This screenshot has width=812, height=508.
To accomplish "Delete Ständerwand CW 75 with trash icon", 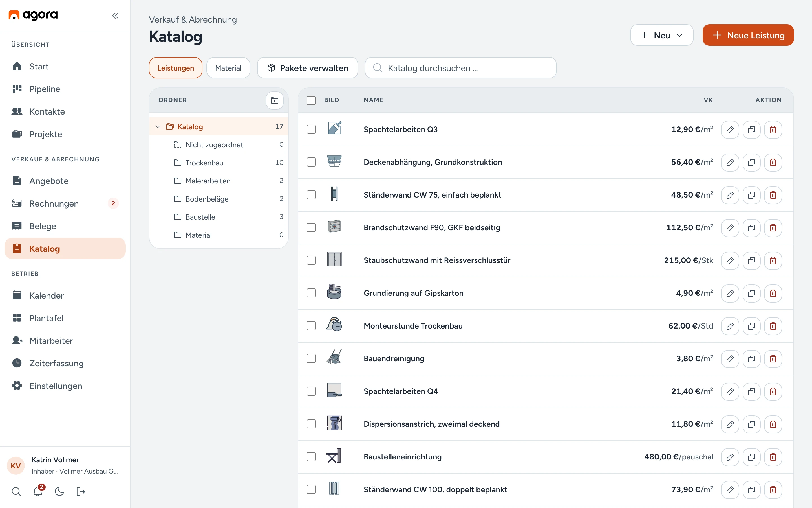I will [x=773, y=195].
